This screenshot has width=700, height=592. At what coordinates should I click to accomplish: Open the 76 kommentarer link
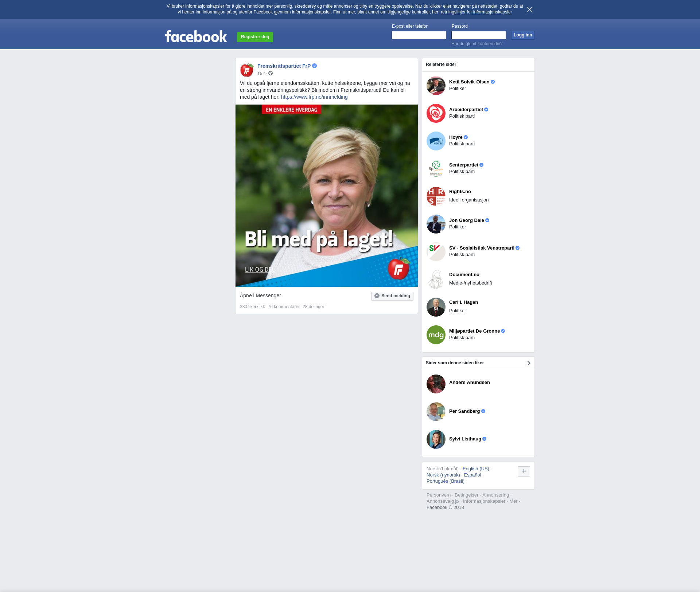284,307
